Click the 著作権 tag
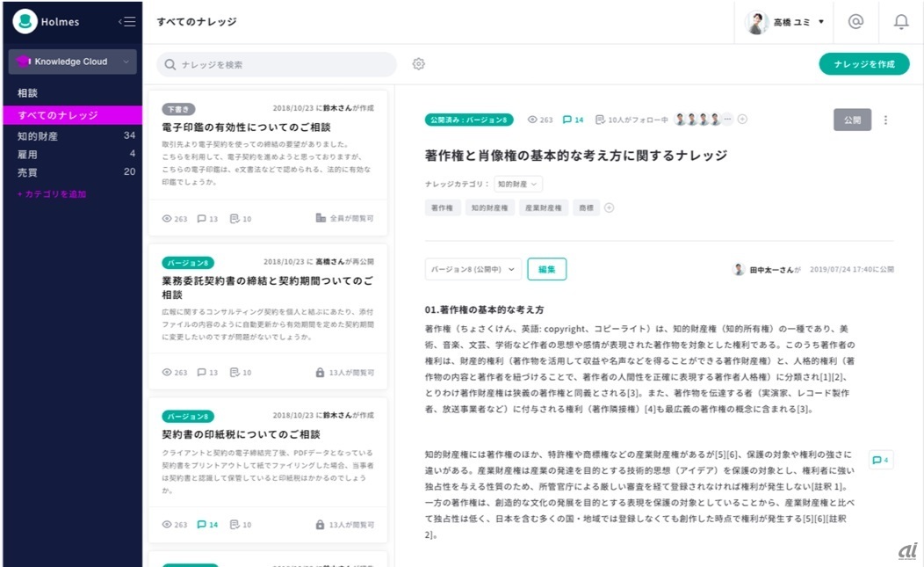The height and width of the screenshot is (567, 924). [442, 207]
